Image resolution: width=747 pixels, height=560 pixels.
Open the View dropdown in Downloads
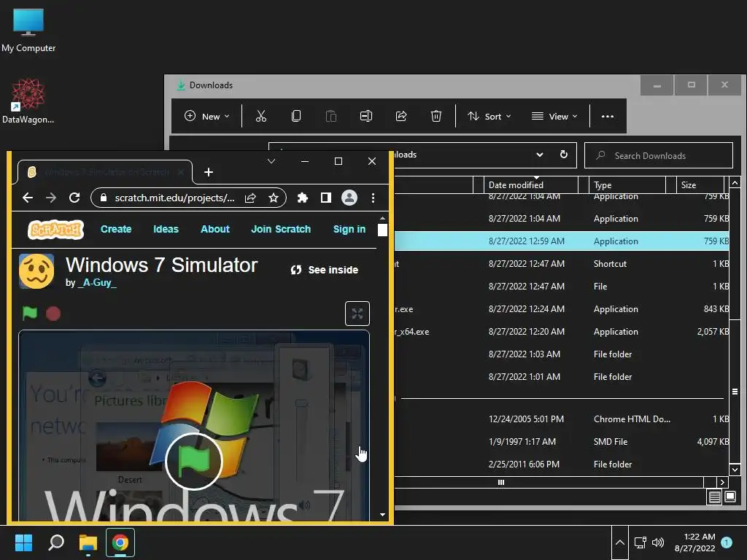(x=554, y=116)
